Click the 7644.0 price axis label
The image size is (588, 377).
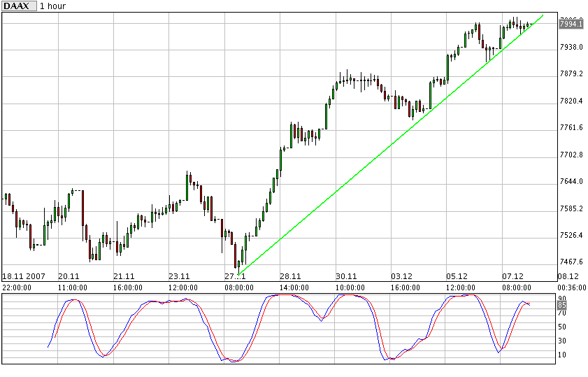coord(571,182)
